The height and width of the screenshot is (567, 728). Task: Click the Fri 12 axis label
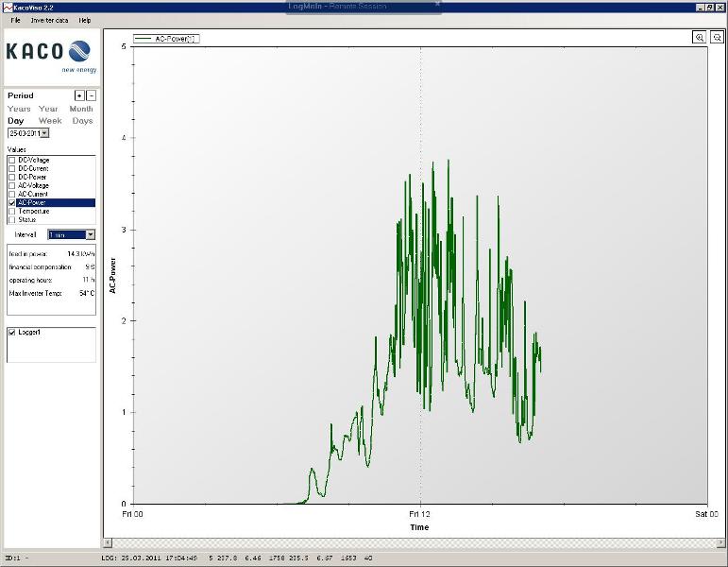click(420, 514)
